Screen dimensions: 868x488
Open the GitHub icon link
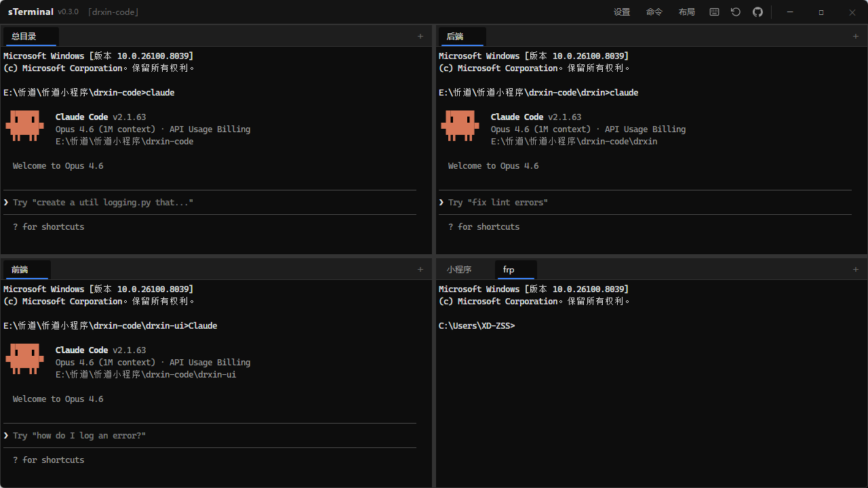[757, 12]
